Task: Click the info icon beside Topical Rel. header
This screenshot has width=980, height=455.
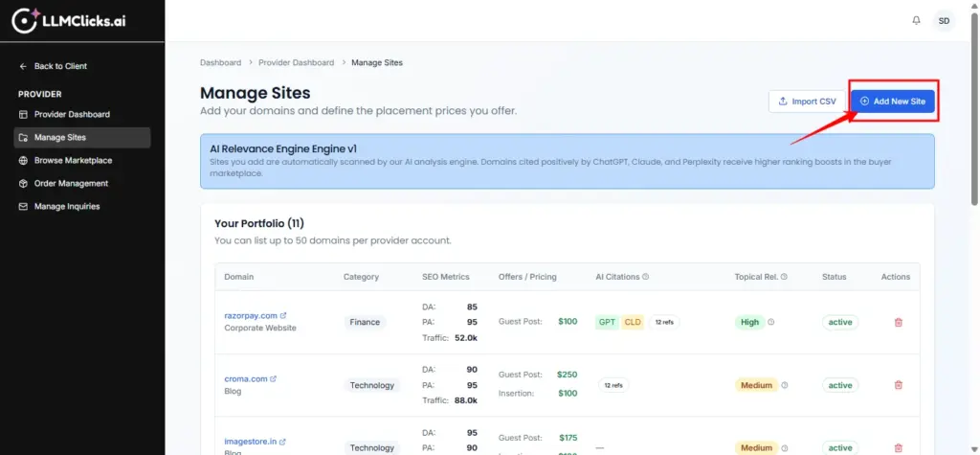Action: [x=784, y=277]
